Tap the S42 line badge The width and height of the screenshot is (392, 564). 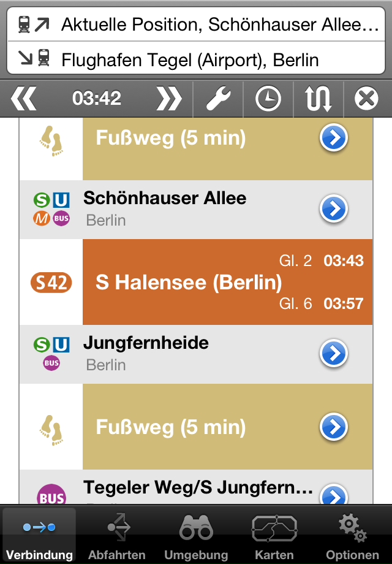point(51,283)
